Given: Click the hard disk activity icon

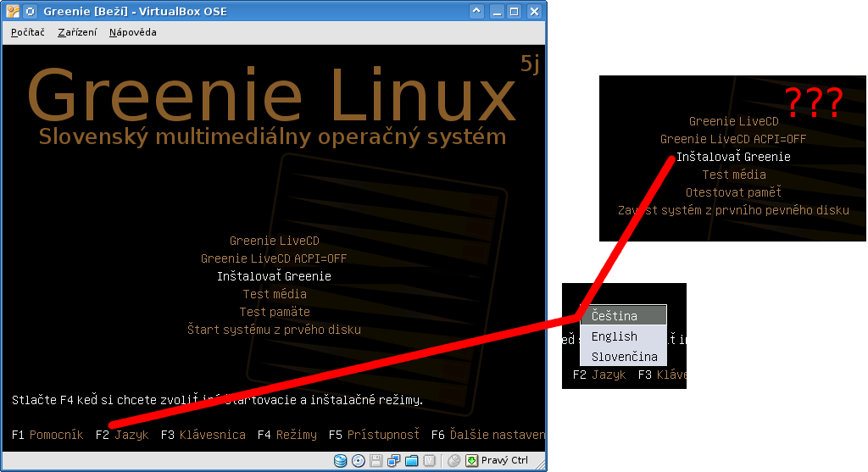Looking at the screenshot, I should coord(341,460).
